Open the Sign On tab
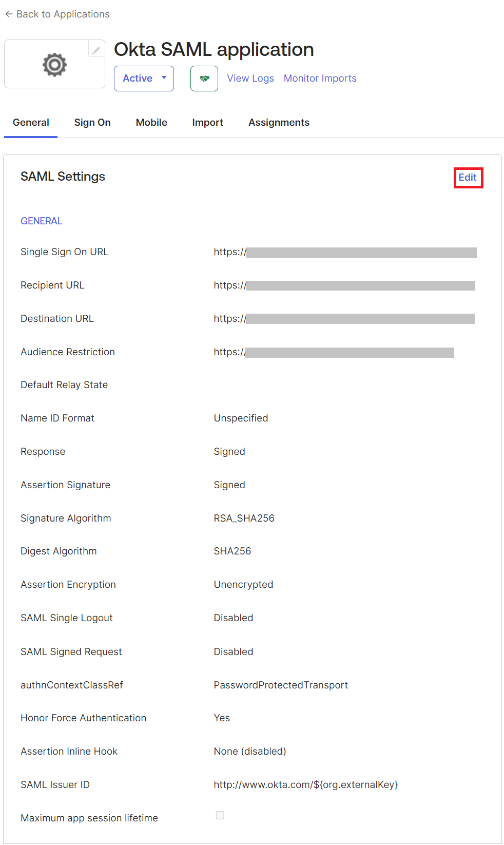504x845 pixels. pos(92,123)
